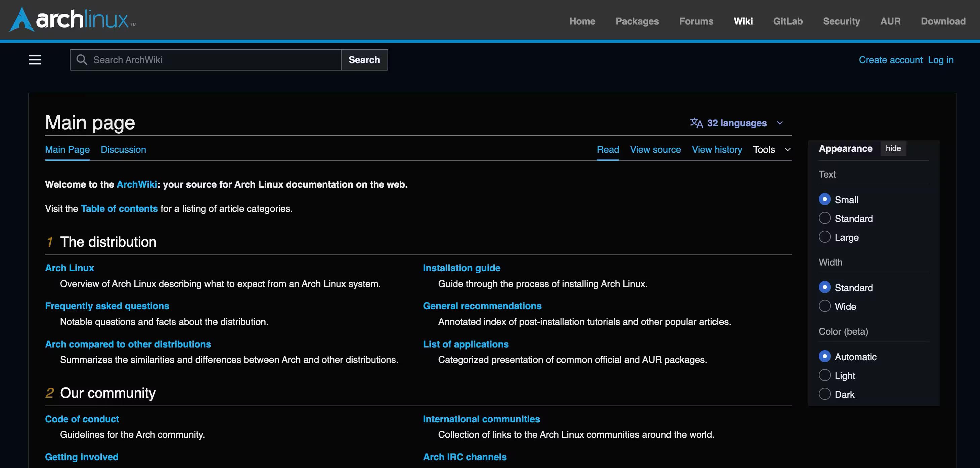Switch to the Discussion tab
Screen dimensions: 980x468
(123, 149)
